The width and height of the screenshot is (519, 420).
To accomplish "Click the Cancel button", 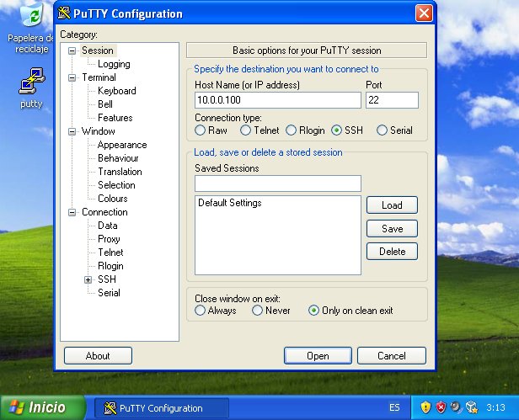I will pyautogui.click(x=392, y=356).
